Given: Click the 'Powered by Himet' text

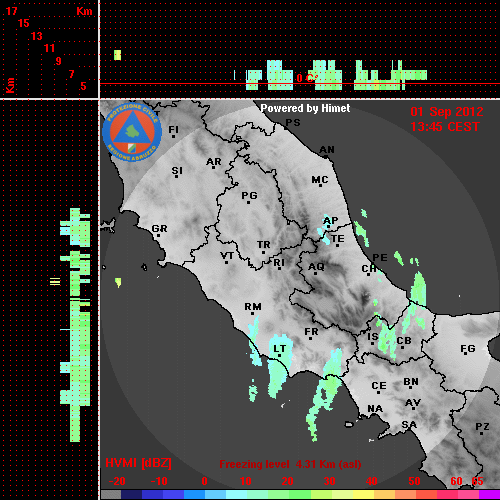Looking at the screenshot, I should 305,108.
